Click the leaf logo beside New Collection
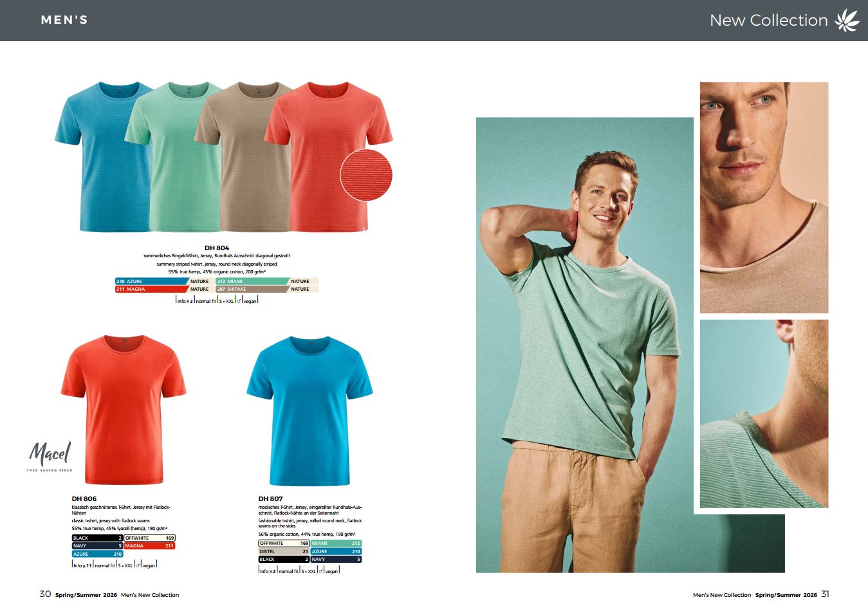Screen dimensions: 868x613 (847, 20)
